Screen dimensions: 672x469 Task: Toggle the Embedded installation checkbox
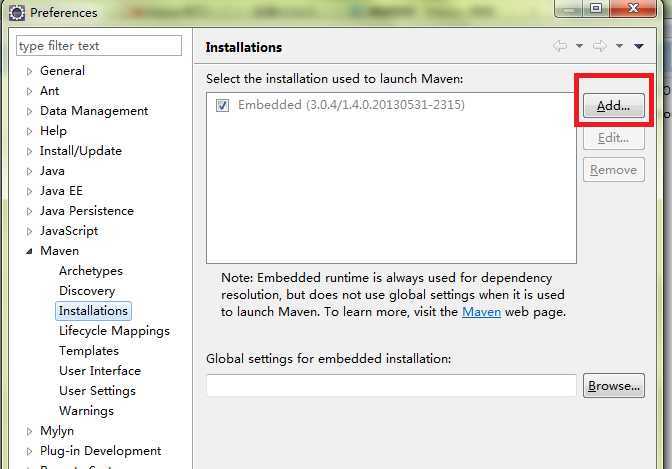(222, 105)
